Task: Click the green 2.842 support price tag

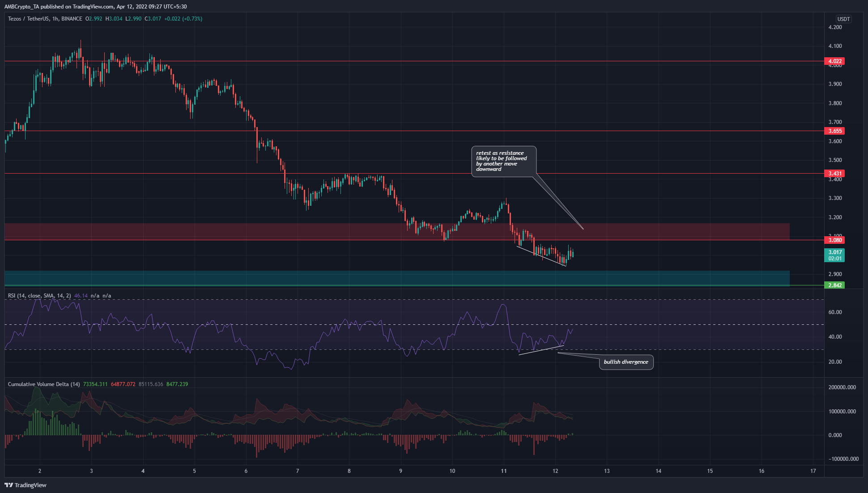Action: 834,285
